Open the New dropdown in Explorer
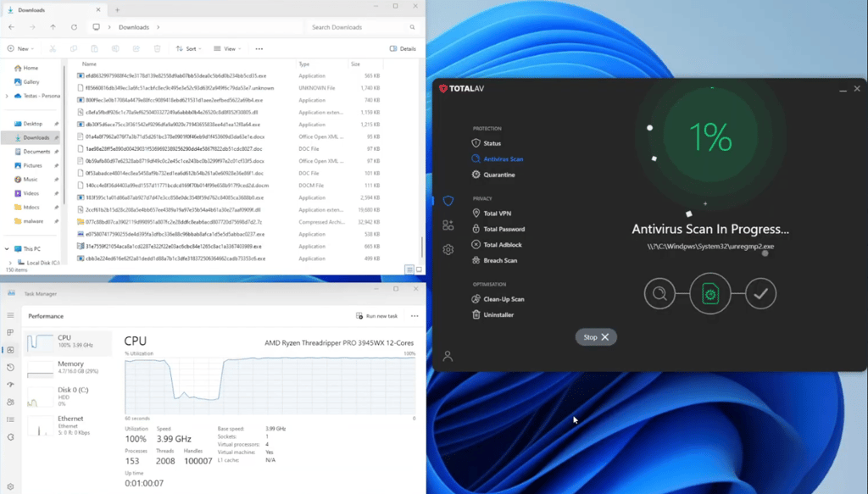Screen dimensions: 868x494 [x=20, y=48]
